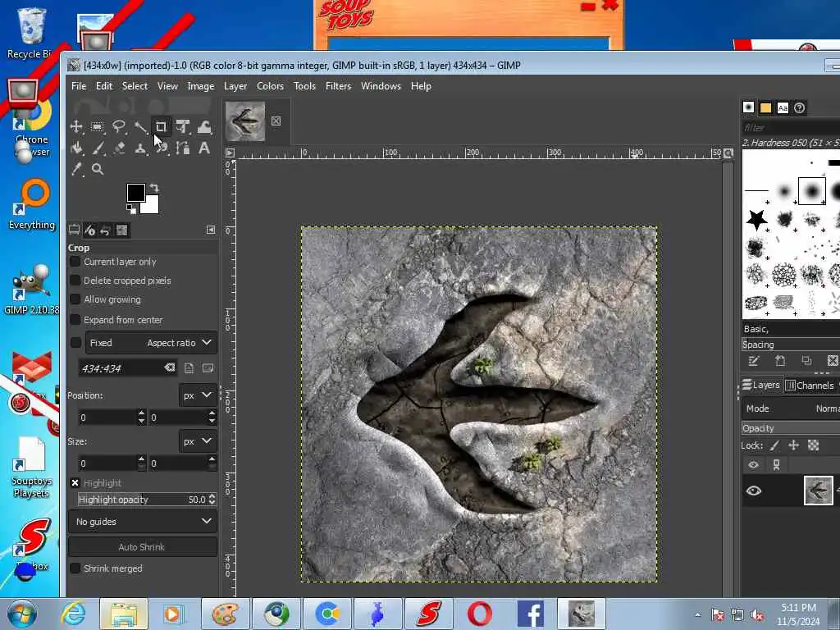Click the background white color swatch
Screen dimensions: 840x630
pyautogui.click(x=152, y=206)
